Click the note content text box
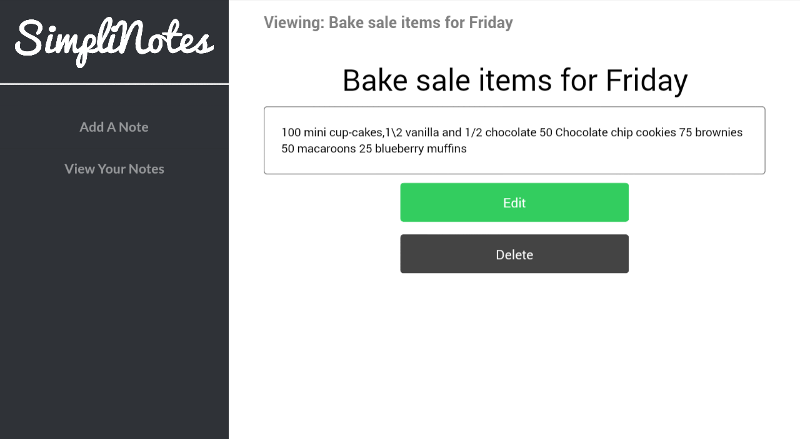Screen dimensions: 800x439 click(x=514, y=140)
